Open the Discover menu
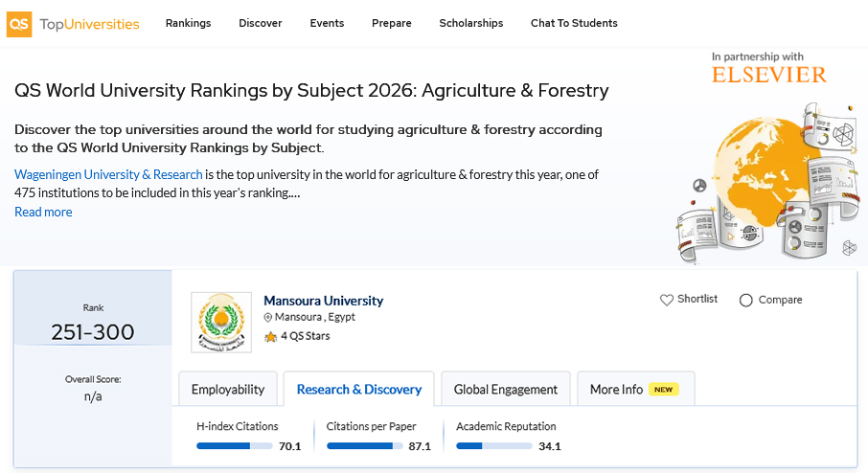This screenshot has height=473, width=868. click(261, 23)
